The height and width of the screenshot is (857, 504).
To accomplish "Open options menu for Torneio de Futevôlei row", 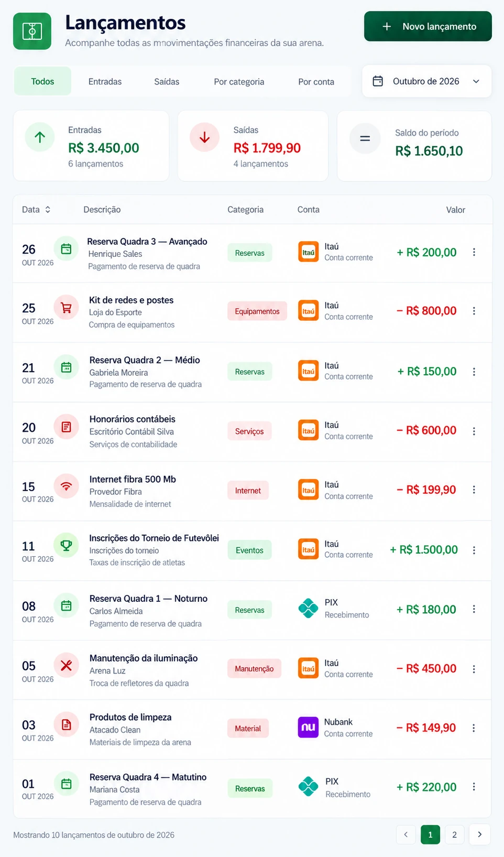I will (474, 550).
